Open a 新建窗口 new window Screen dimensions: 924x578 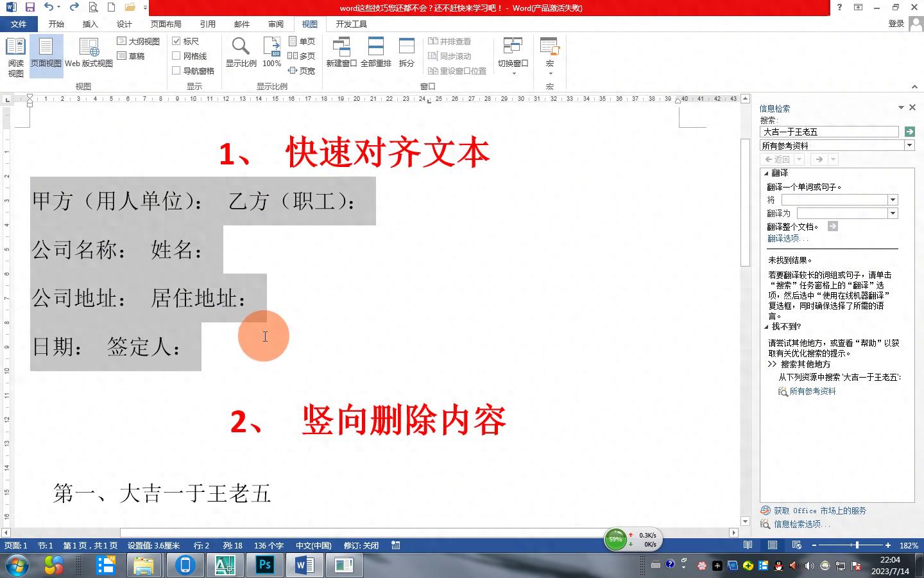(341, 53)
